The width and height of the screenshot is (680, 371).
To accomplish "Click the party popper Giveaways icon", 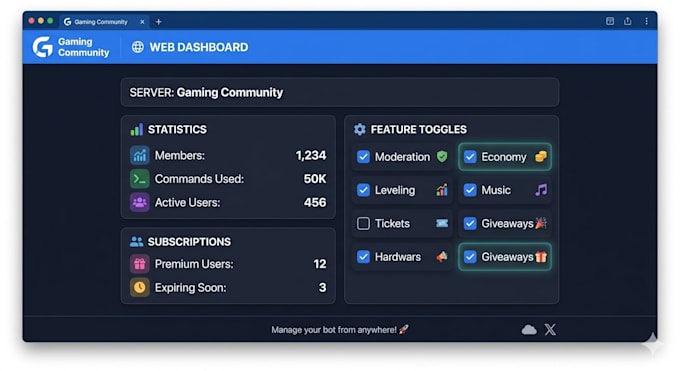I will coord(541,223).
